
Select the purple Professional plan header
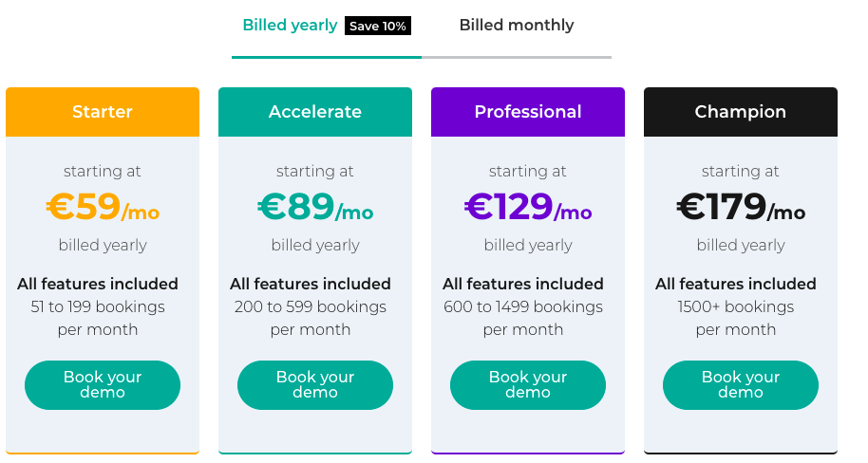(528, 112)
